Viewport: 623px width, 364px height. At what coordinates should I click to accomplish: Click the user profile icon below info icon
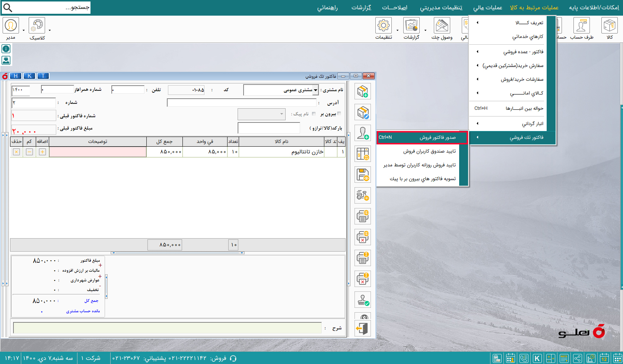coord(6,60)
